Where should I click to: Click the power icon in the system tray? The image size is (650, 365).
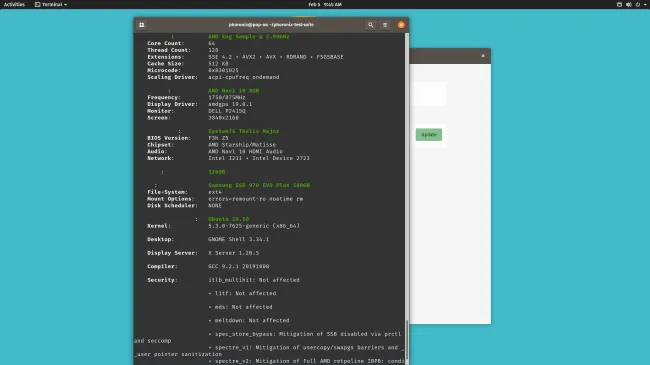[x=638, y=4]
